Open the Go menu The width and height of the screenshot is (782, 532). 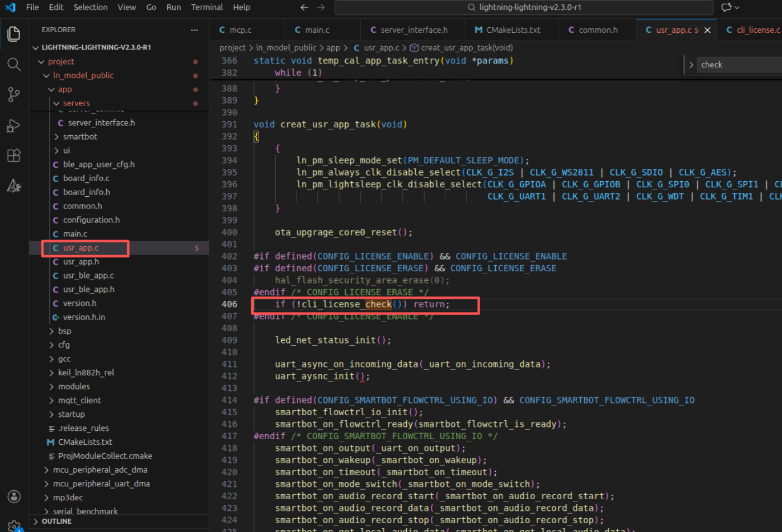tap(151, 7)
